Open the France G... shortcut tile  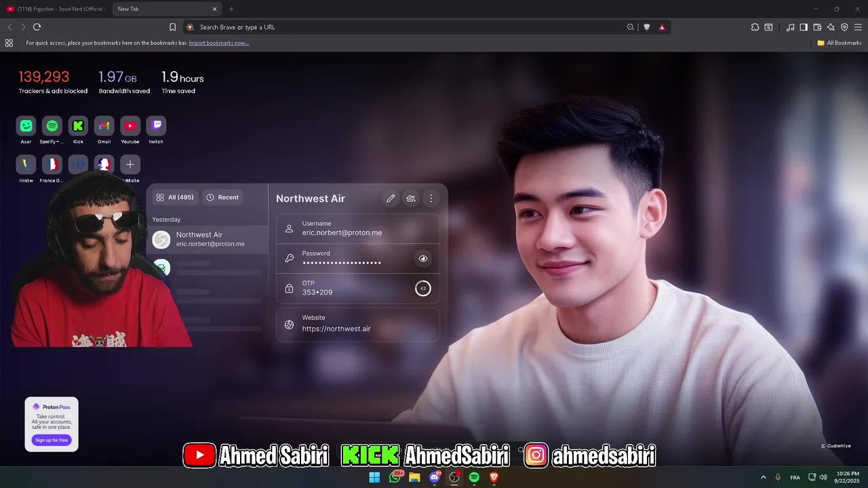[x=52, y=165]
